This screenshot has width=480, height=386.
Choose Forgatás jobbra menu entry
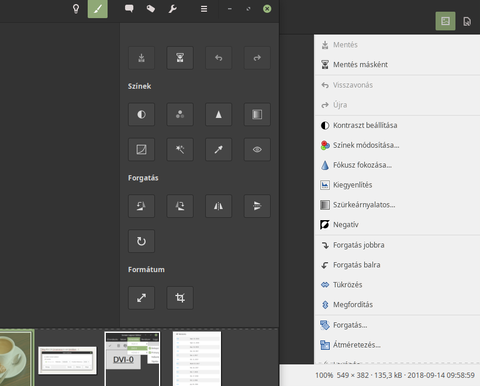pos(397,245)
